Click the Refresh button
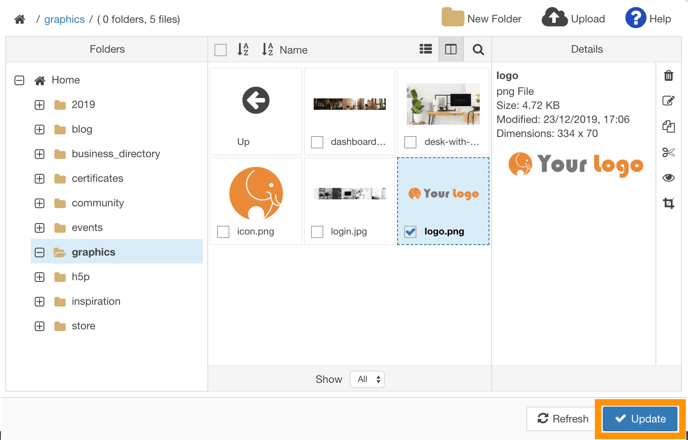The width and height of the screenshot is (688, 440). tap(562, 419)
